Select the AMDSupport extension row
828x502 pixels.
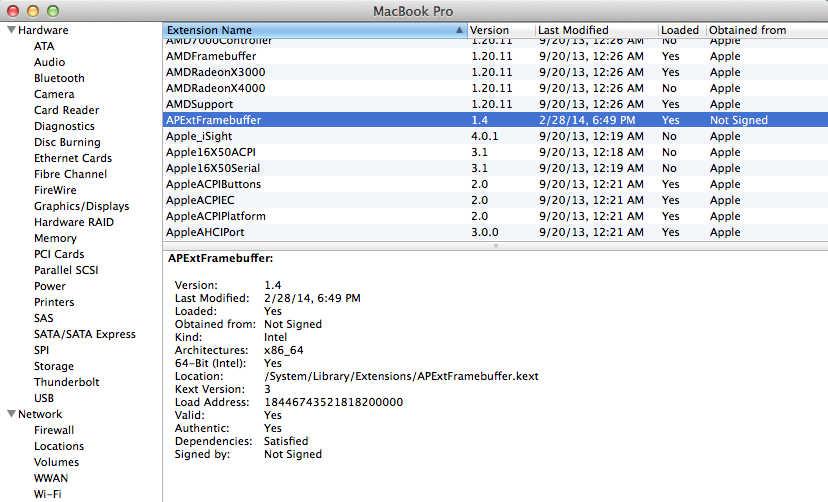[495, 104]
